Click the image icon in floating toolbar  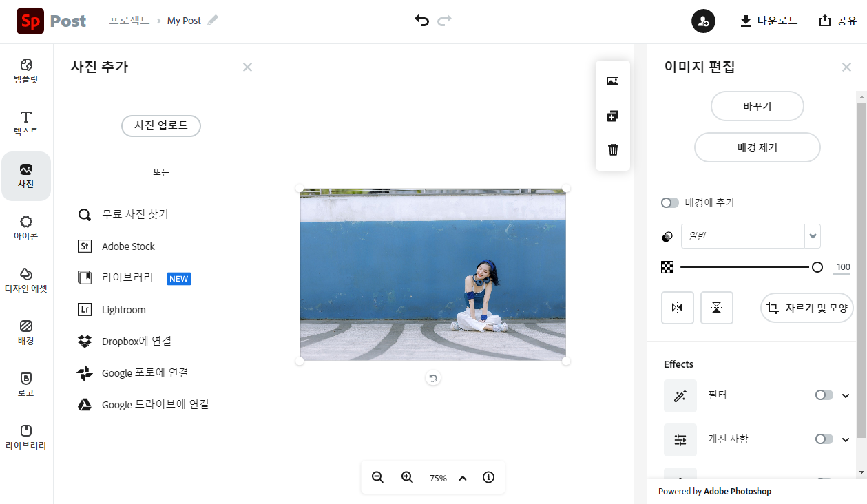613,81
